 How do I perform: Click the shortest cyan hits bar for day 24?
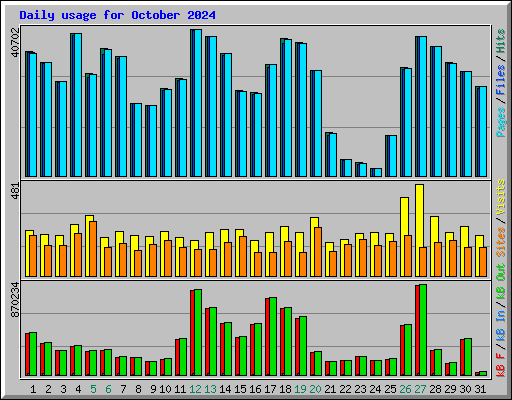point(378,172)
